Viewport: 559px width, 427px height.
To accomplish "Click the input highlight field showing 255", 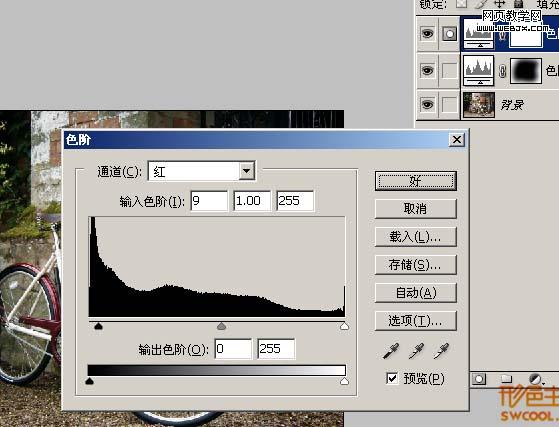I will click(295, 201).
